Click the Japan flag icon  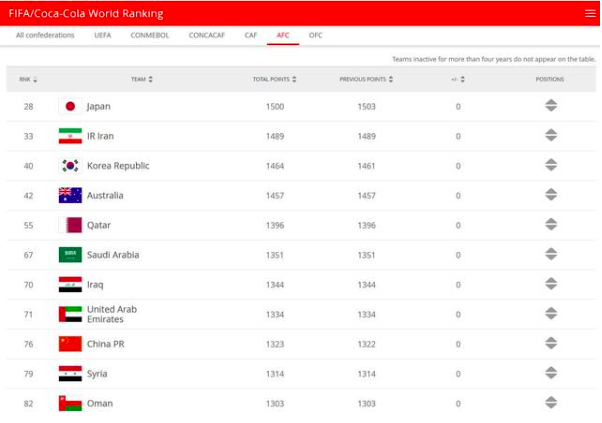70,106
